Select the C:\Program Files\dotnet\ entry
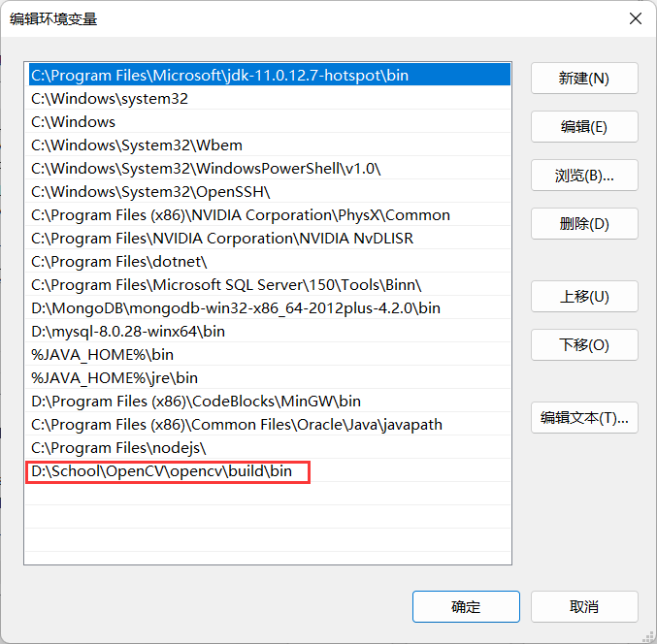This screenshot has height=644, width=657. coord(270,261)
